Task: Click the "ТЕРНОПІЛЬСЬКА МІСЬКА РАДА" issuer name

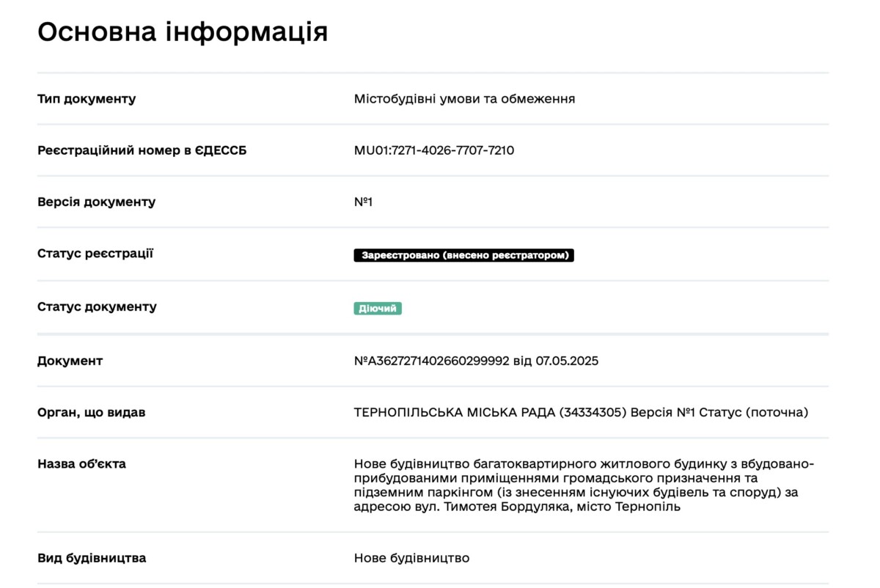Action: [x=454, y=412]
